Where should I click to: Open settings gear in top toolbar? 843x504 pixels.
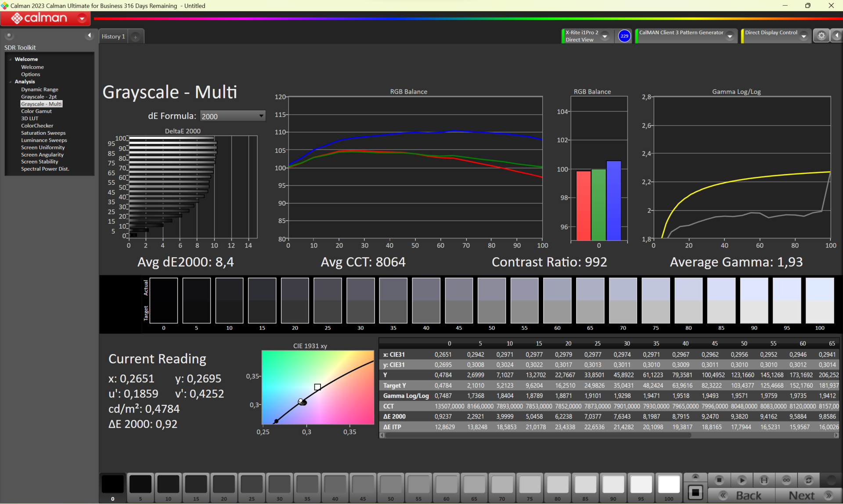[821, 36]
